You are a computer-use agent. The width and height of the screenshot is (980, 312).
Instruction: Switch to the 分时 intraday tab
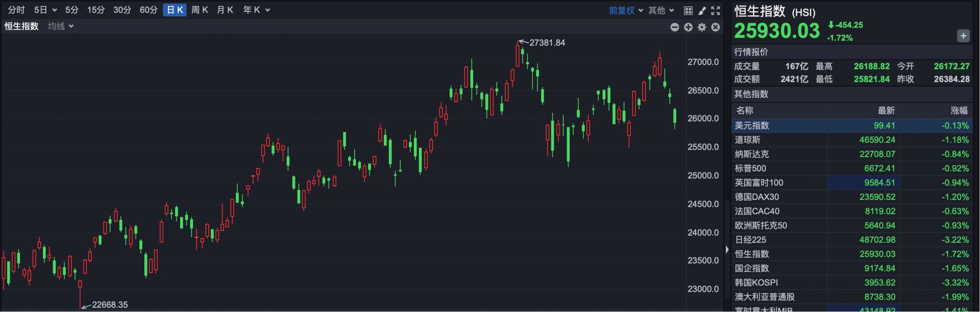(x=16, y=10)
